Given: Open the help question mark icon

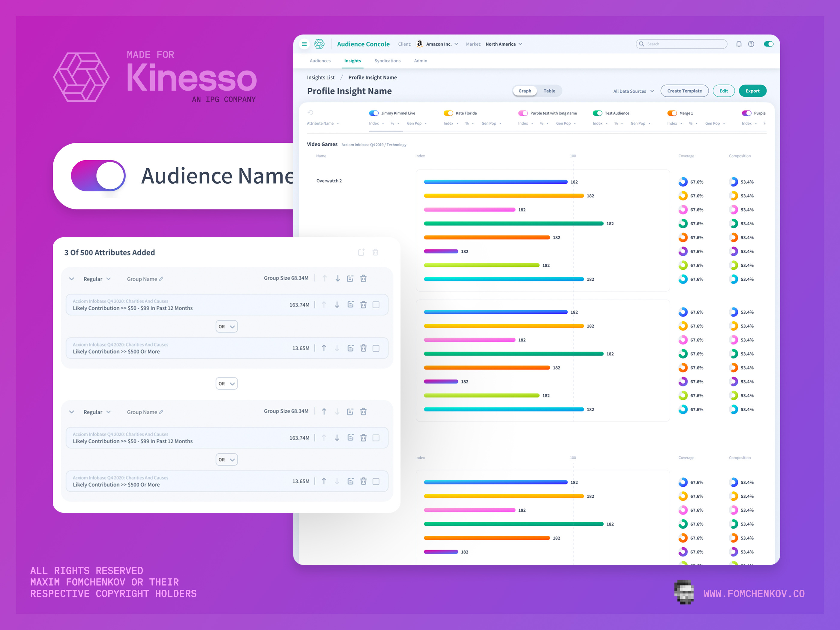Looking at the screenshot, I should (x=751, y=44).
